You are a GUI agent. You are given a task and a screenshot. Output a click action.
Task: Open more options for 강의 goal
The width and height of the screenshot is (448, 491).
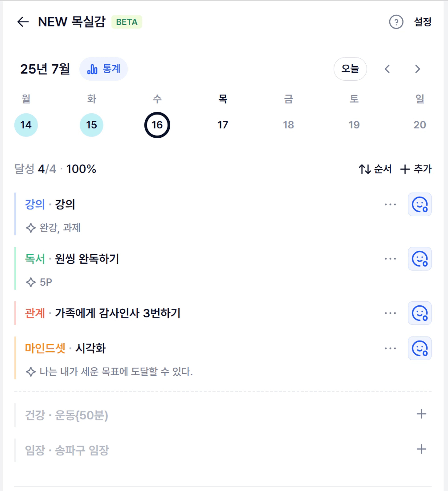point(390,204)
